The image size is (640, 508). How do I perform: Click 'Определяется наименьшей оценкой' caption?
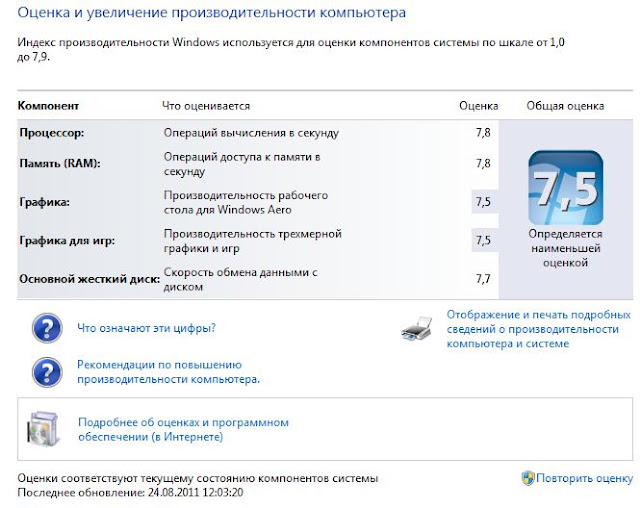click(x=565, y=248)
